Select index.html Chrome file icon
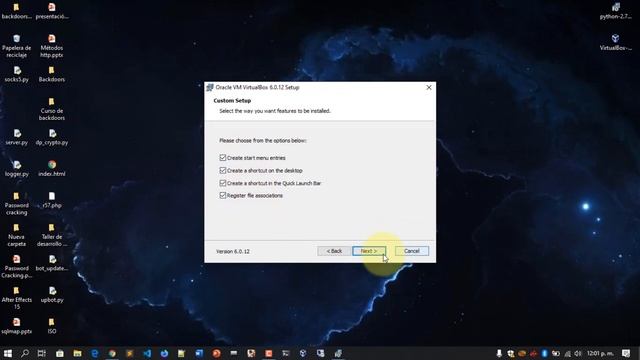The image size is (640, 360). 52,169
